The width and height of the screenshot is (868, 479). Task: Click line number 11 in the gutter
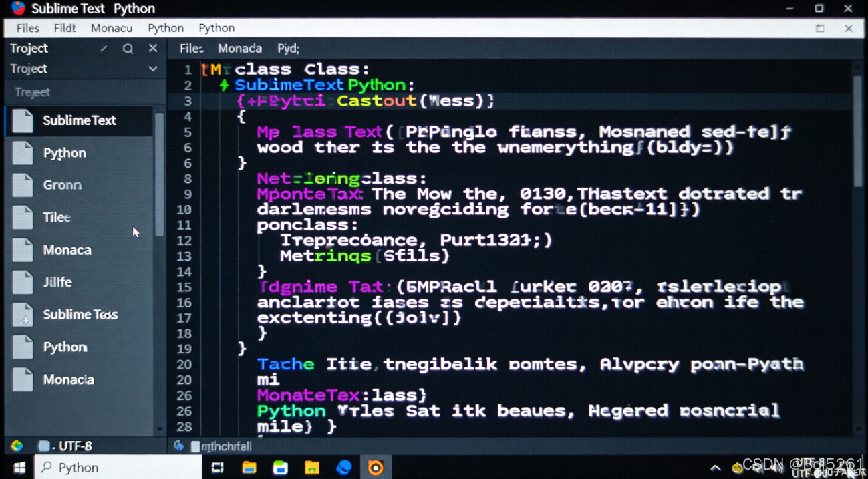(x=184, y=225)
